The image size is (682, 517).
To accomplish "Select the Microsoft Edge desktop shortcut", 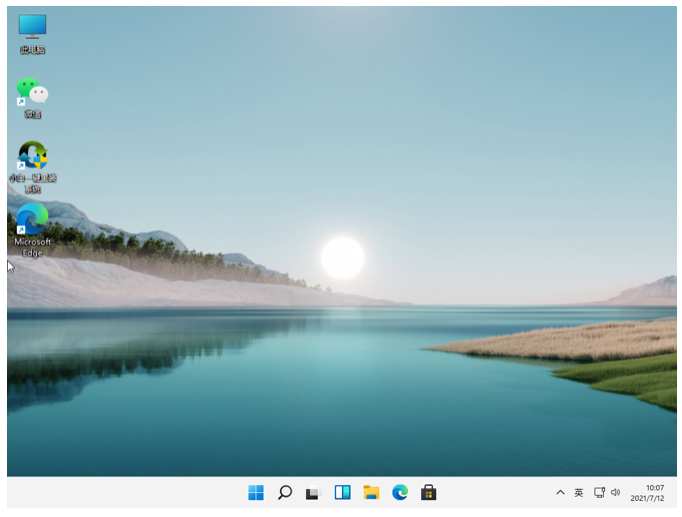I will point(33,230).
